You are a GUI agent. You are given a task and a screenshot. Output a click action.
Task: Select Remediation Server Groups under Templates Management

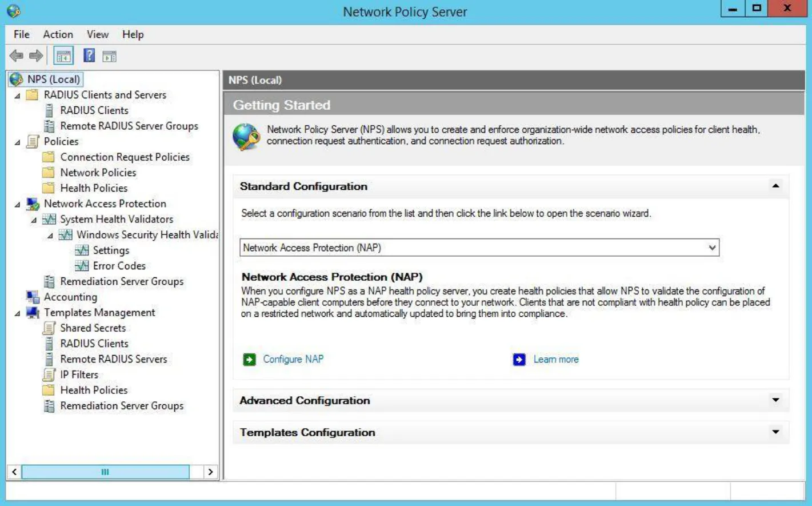point(122,405)
